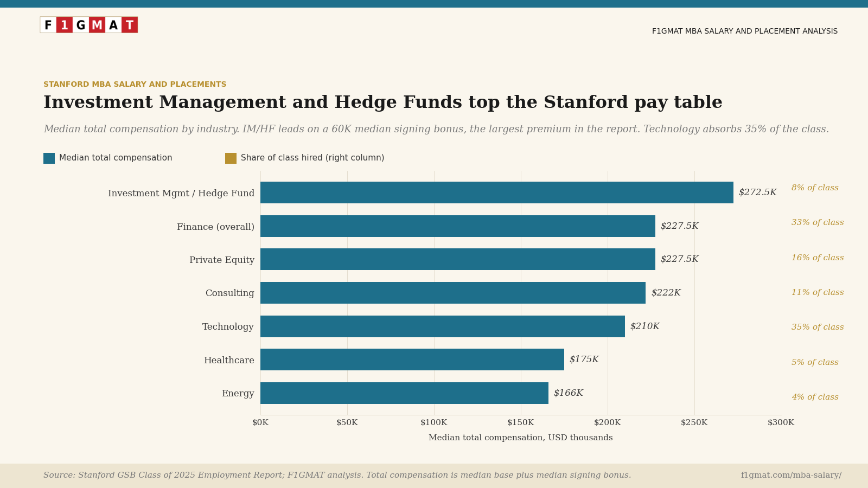Select the 'Healthcare' axis label
The image size is (868, 488).
pos(229,360)
